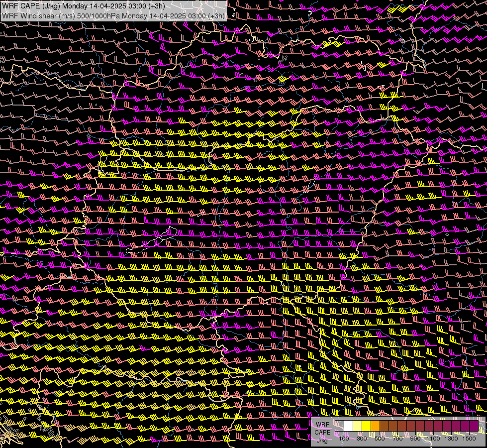The image size is (487, 448).
Task: Click the 'WRF CAPE (J/kg)' title line
Action: (84, 6)
